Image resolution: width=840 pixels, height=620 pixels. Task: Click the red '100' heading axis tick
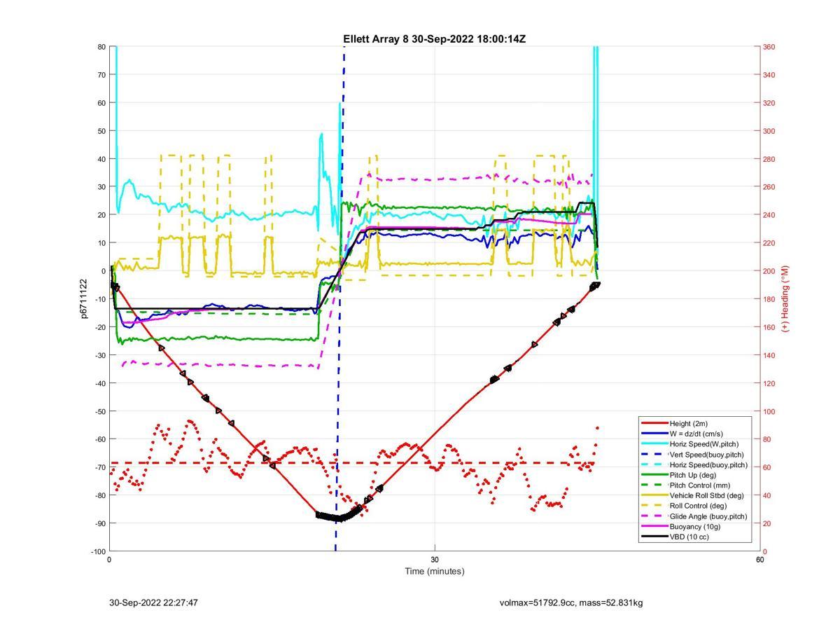769,411
